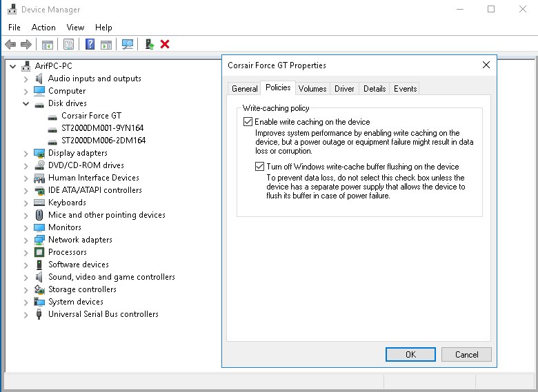The width and height of the screenshot is (538, 392).
Task: Click the Mice and other pointing devices icon
Action: coord(39,215)
